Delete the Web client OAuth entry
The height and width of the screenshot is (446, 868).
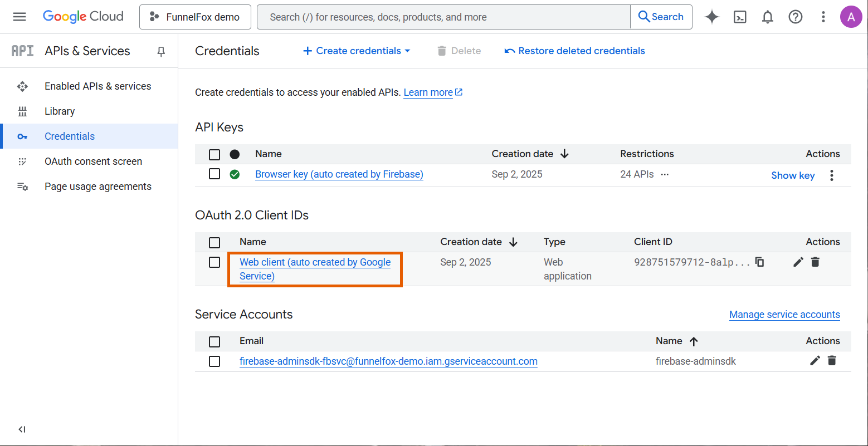(815, 262)
